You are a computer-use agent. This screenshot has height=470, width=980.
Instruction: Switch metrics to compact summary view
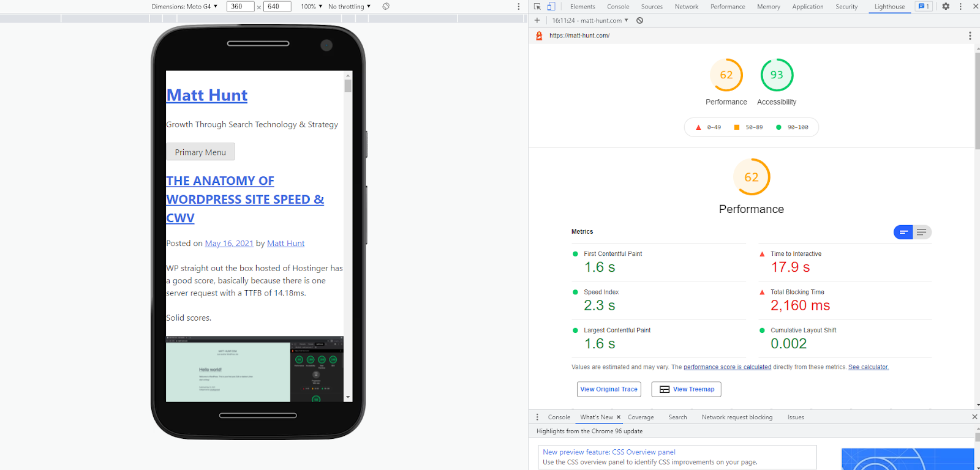903,232
